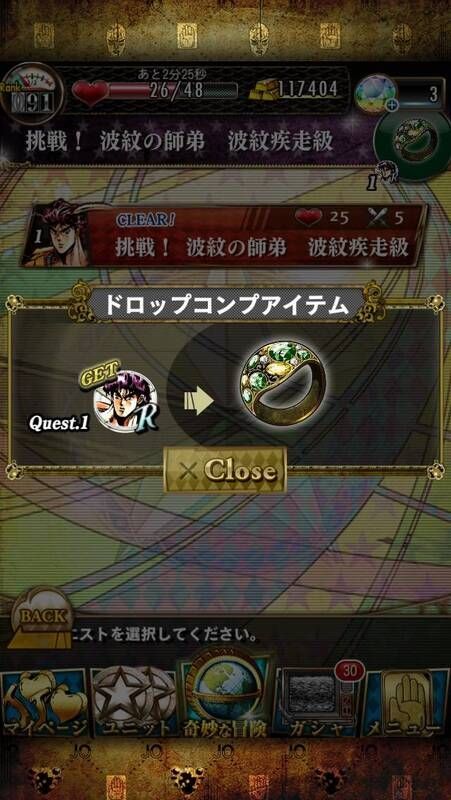Open メニュー hand icon
451x800 pixels.
click(x=406, y=702)
